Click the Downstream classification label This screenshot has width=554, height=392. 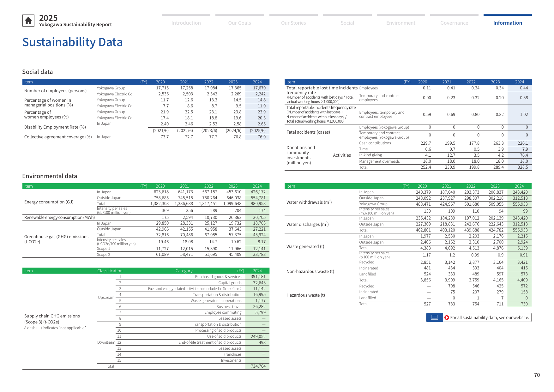(x=106, y=342)
